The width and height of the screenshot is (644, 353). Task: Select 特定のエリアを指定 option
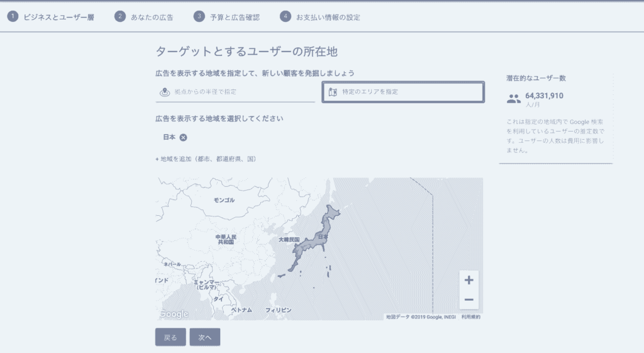(370, 92)
